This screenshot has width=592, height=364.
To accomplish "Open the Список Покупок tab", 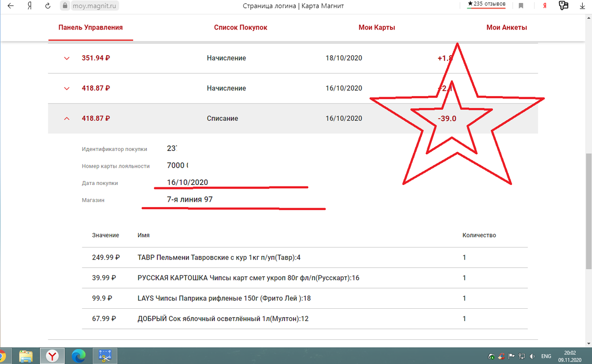I will point(241,28).
